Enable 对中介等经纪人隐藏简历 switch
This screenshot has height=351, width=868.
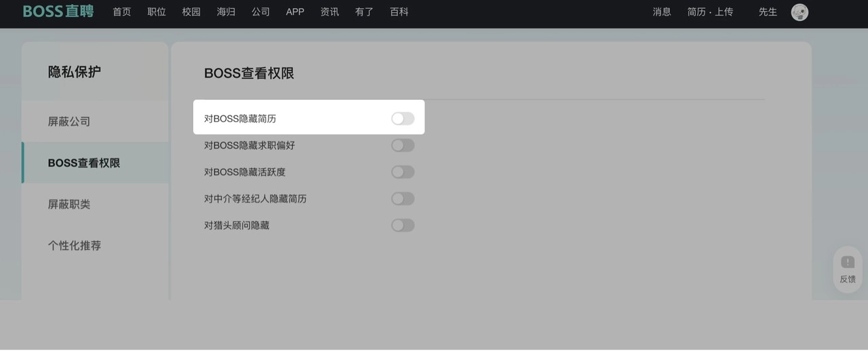click(403, 198)
